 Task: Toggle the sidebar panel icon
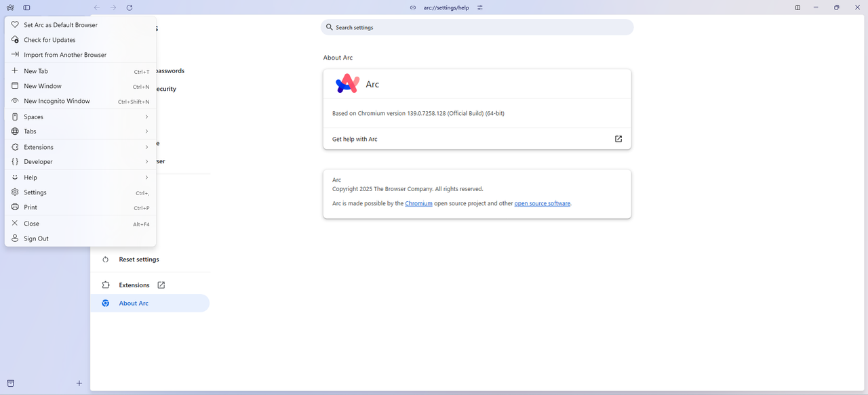point(26,7)
